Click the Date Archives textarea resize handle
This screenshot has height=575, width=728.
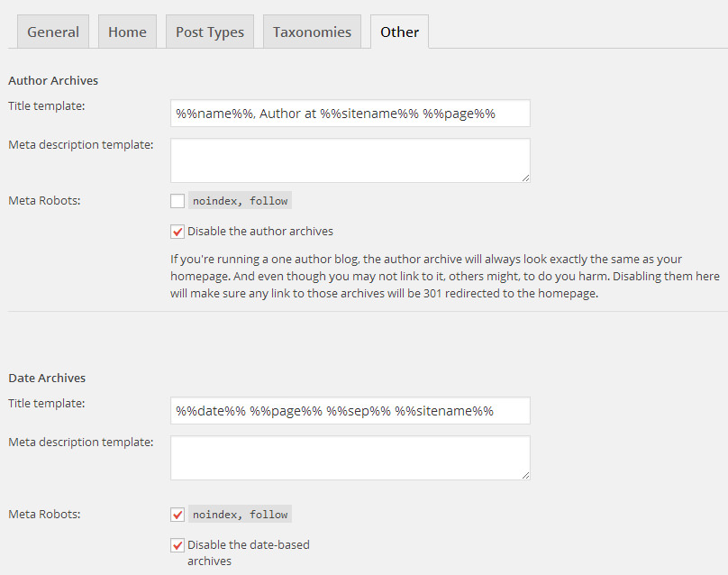tap(525, 475)
